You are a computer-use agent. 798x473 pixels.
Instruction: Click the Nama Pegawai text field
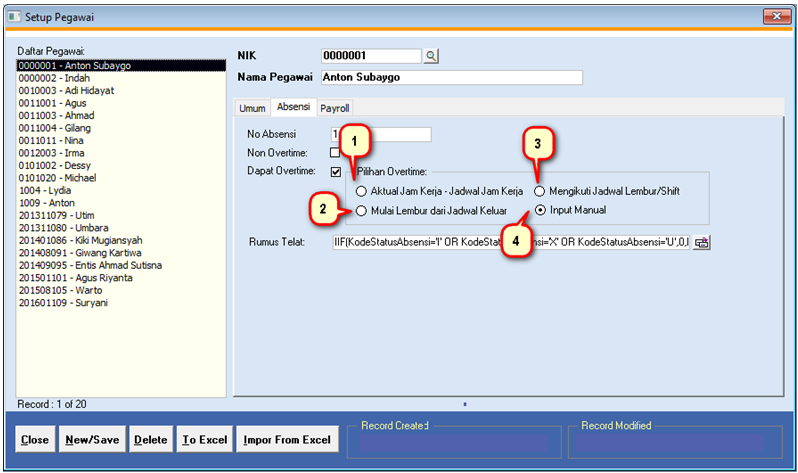pos(451,77)
